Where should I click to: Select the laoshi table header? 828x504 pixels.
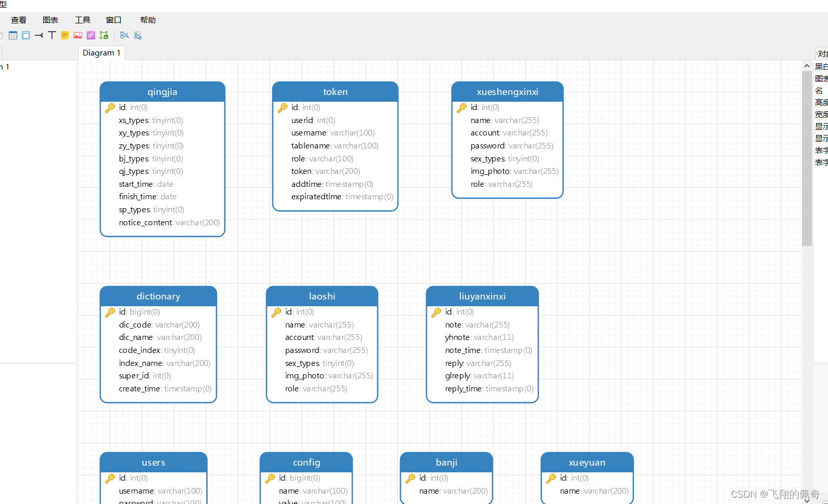coord(322,296)
